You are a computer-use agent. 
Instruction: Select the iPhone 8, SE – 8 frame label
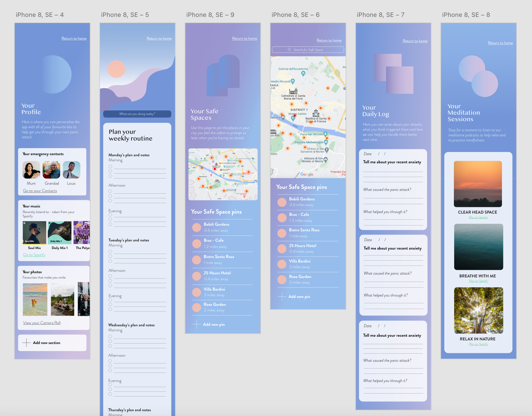[x=466, y=15]
